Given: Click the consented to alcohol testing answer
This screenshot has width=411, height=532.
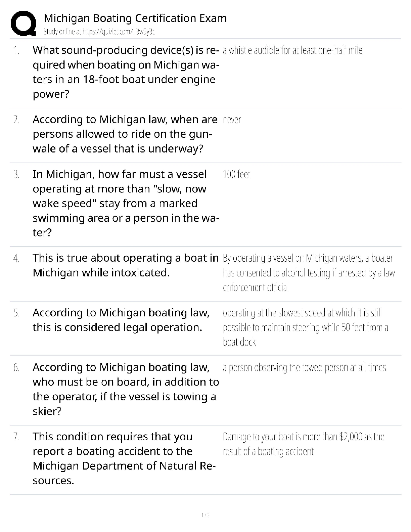Looking at the screenshot, I should [x=308, y=273].
